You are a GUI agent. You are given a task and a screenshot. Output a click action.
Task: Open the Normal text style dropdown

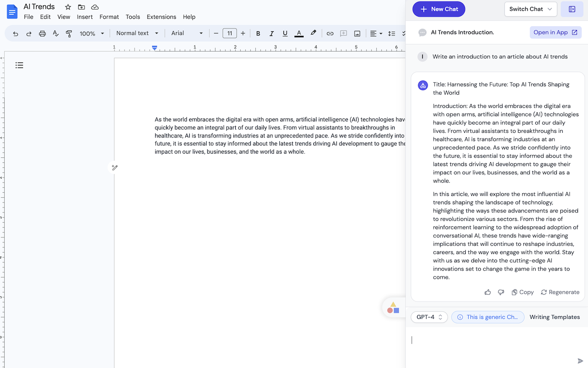tap(137, 33)
